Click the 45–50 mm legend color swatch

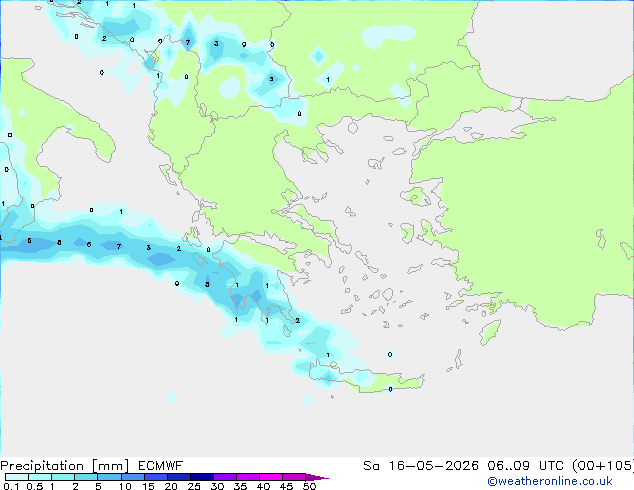coord(294,477)
